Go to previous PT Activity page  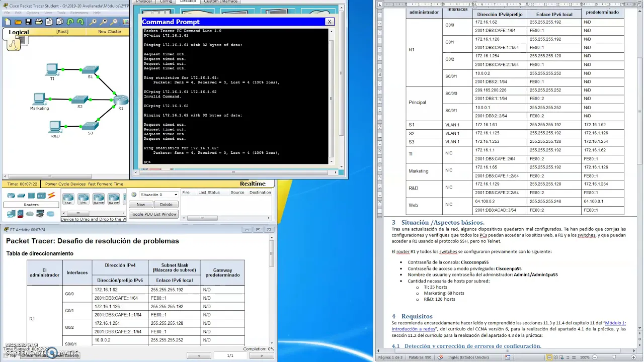[x=199, y=355]
